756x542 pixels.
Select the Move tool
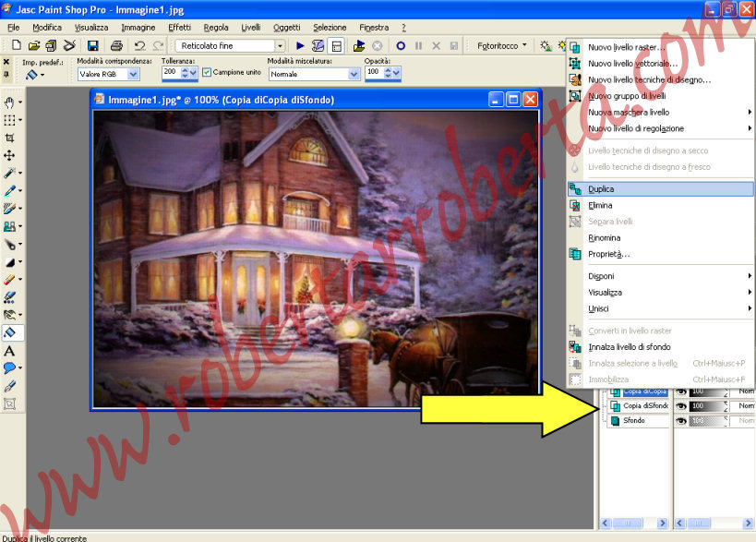click(9, 155)
